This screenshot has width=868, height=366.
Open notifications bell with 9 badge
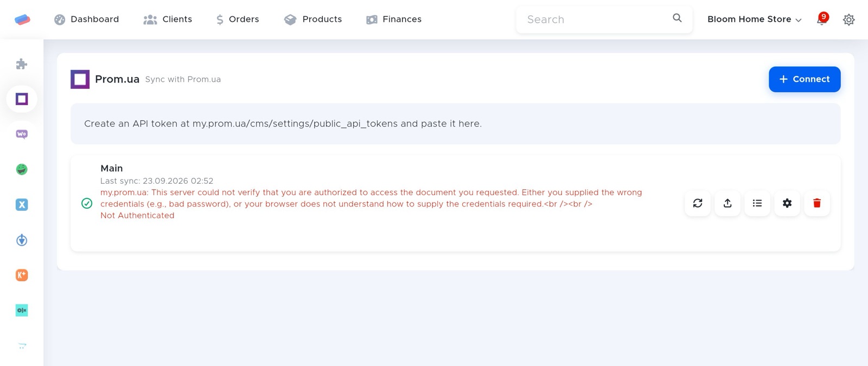[822, 19]
